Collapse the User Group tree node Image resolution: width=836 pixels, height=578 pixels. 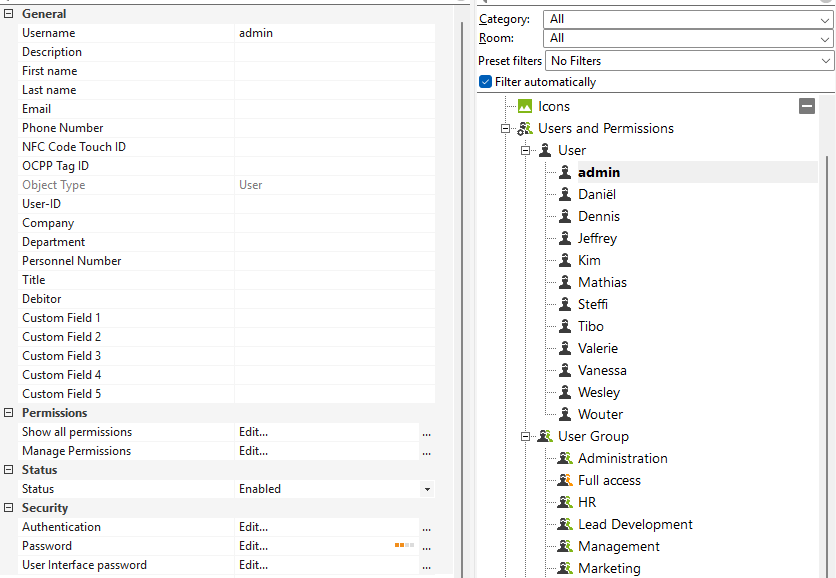point(525,436)
